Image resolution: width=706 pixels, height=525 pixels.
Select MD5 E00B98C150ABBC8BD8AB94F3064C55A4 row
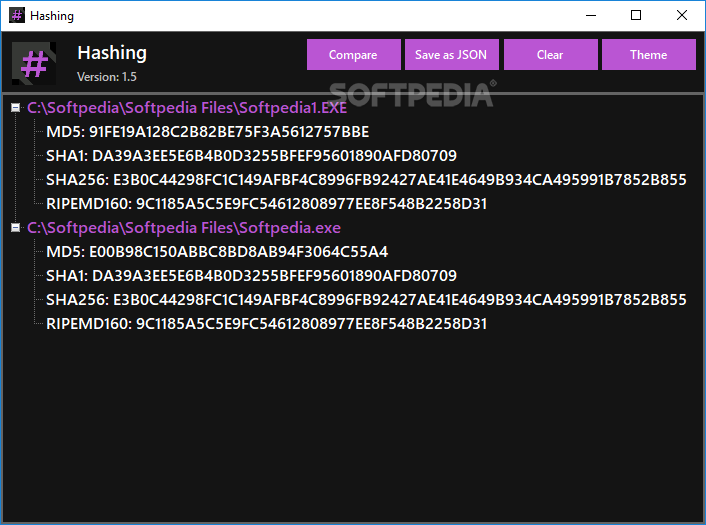point(217,252)
